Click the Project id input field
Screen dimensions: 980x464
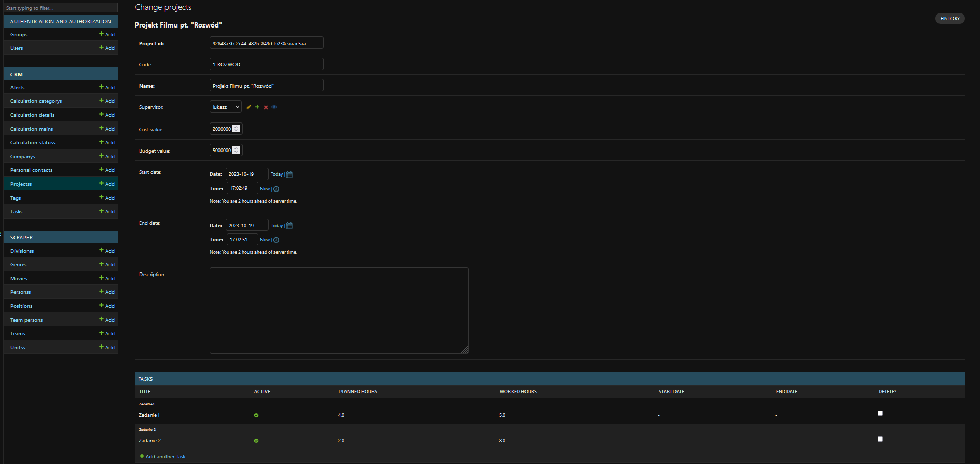pos(267,43)
